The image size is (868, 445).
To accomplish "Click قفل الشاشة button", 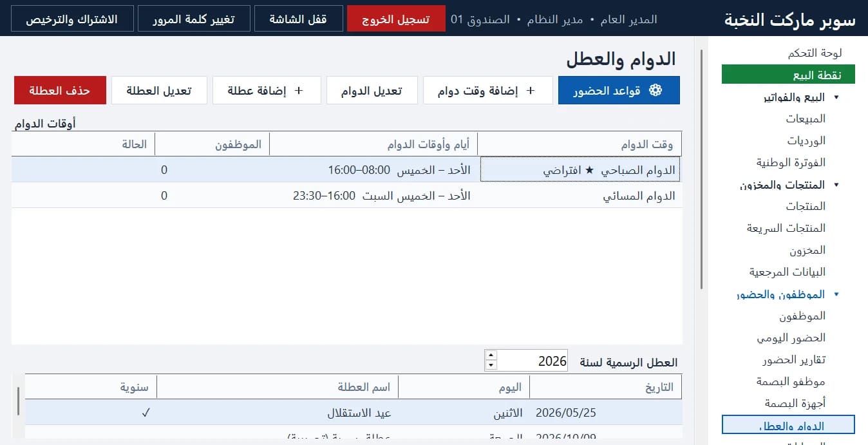I will [298, 19].
